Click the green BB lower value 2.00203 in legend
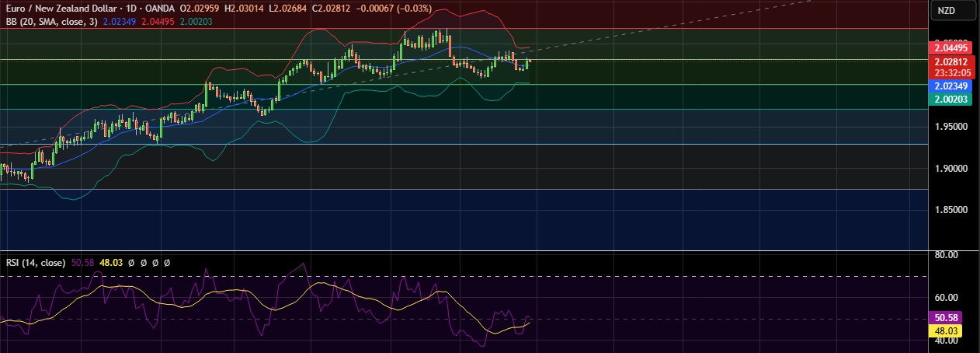Image resolution: width=980 pixels, height=353 pixels. (197, 21)
